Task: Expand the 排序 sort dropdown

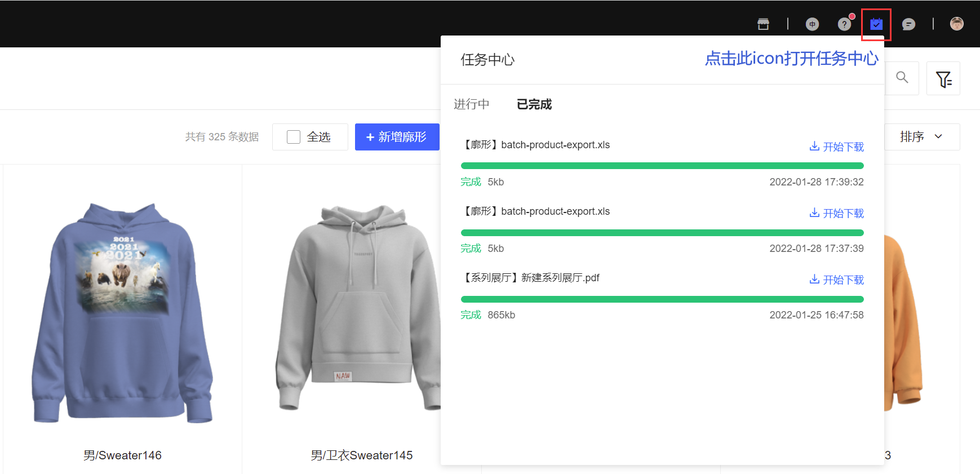Action: pyautogui.click(x=921, y=137)
